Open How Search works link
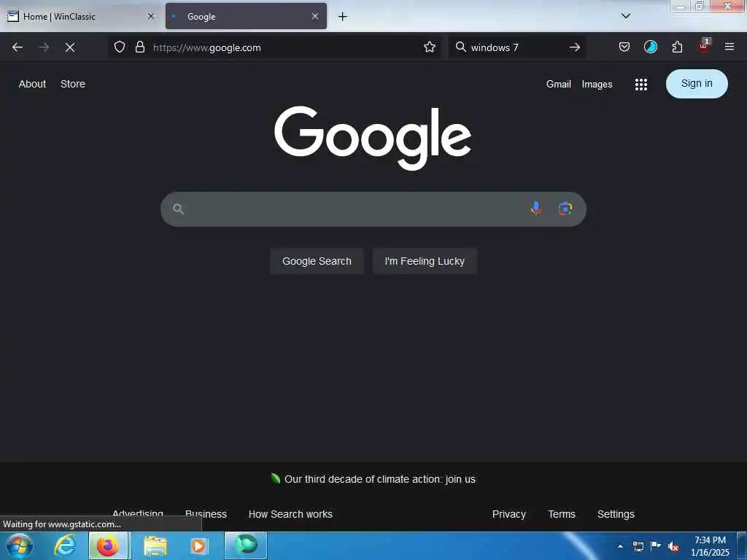This screenshot has width=747, height=560. [290, 514]
